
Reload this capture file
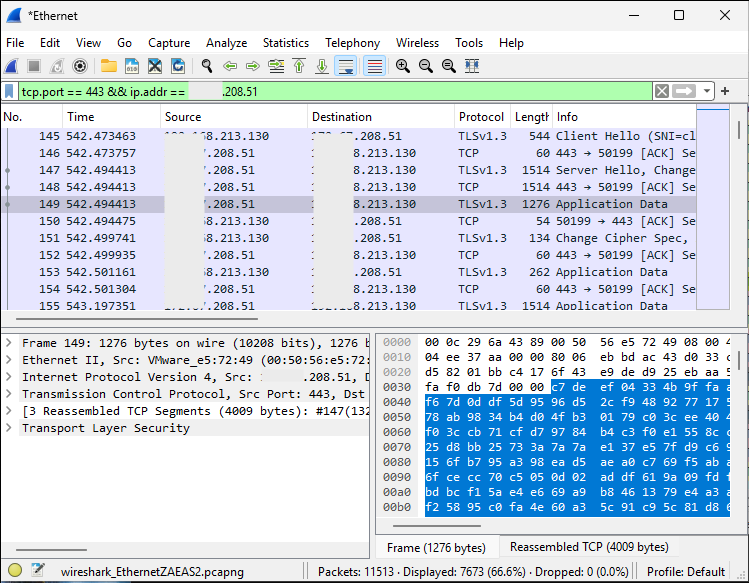[x=178, y=66]
